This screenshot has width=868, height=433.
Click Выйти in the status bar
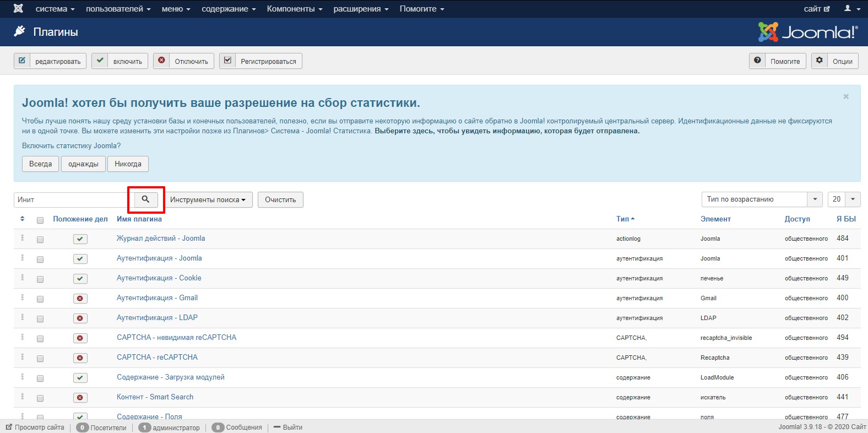coord(288,427)
